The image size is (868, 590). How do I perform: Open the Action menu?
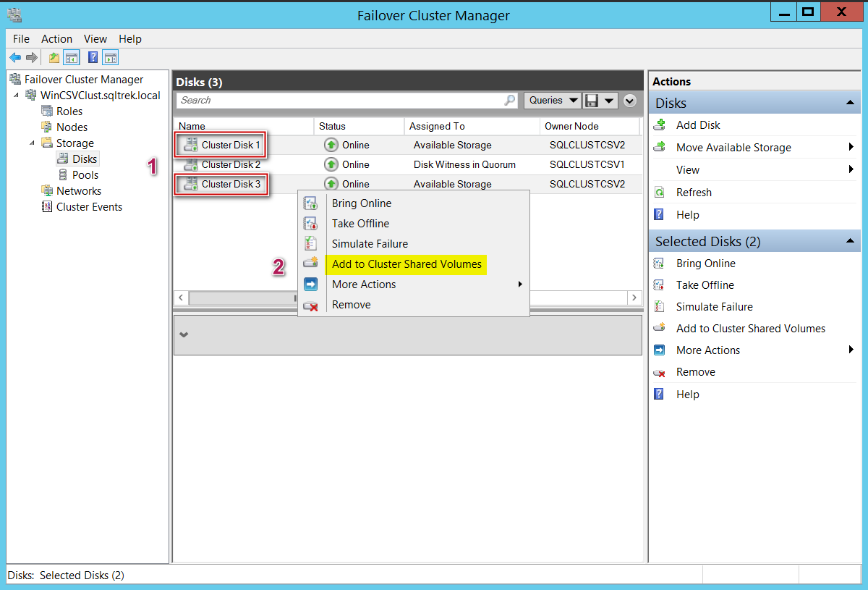tap(56, 39)
